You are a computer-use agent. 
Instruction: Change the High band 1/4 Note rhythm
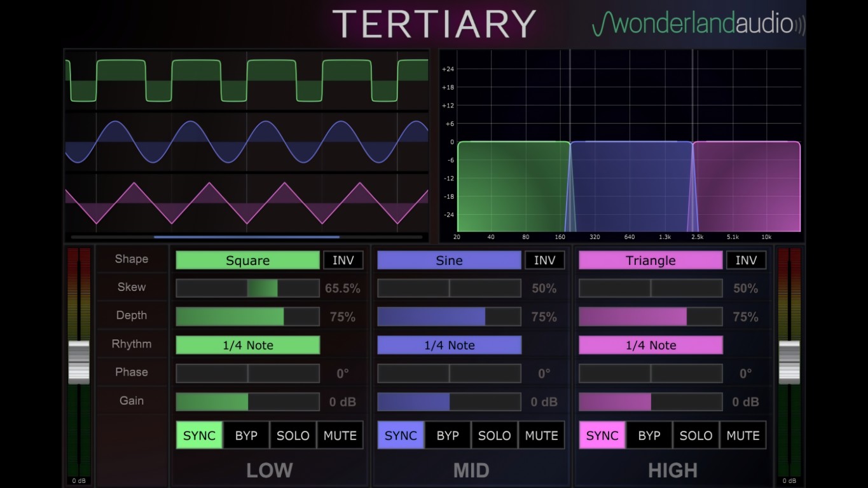(651, 345)
